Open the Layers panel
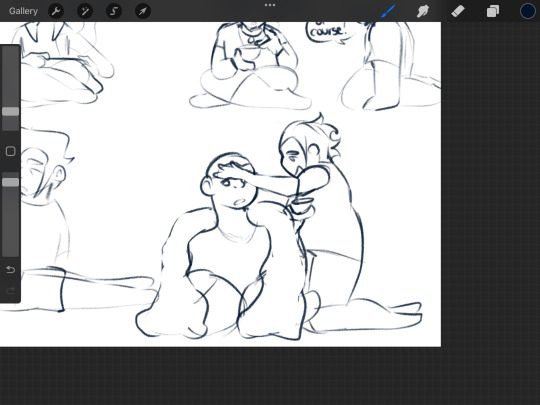The width and height of the screenshot is (540, 405). point(493,11)
